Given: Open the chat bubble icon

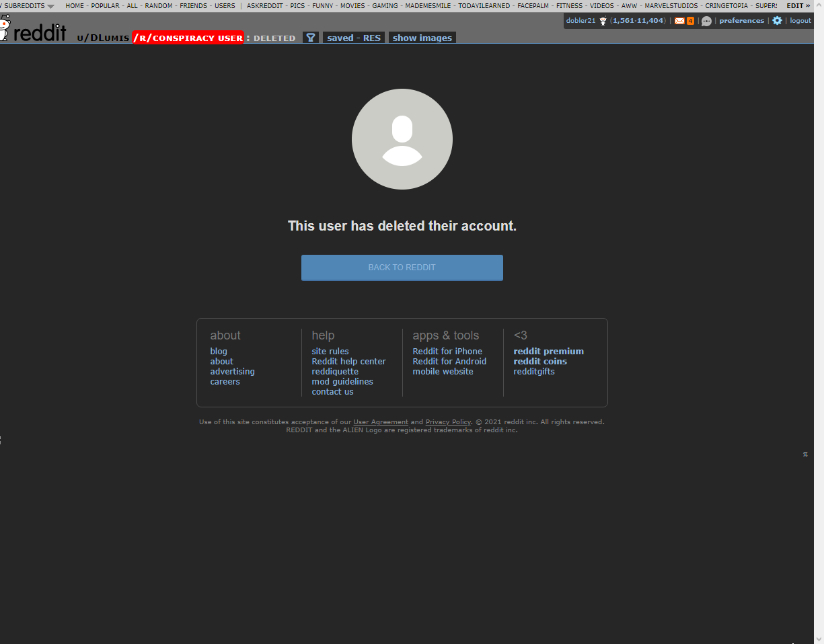Looking at the screenshot, I should (706, 21).
